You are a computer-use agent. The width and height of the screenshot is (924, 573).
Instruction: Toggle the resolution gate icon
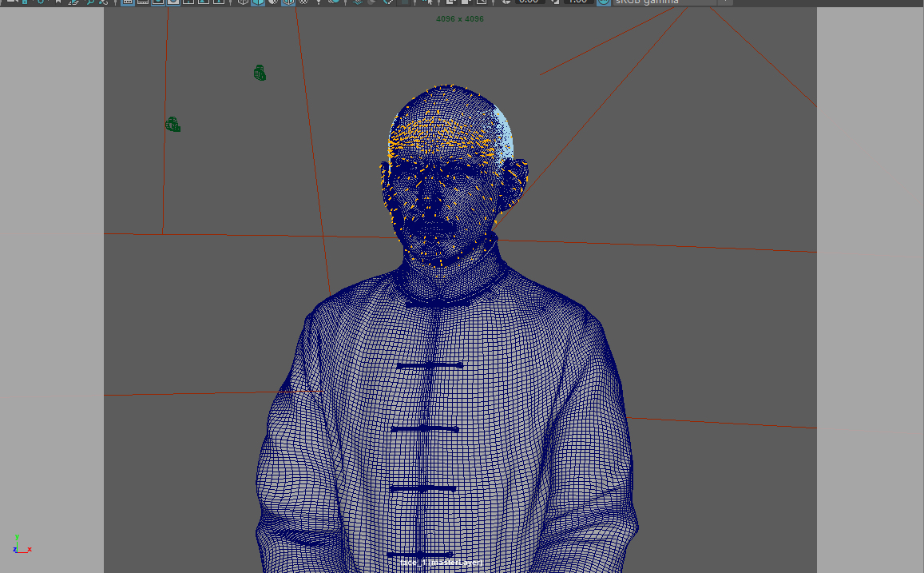click(x=158, y=2)
